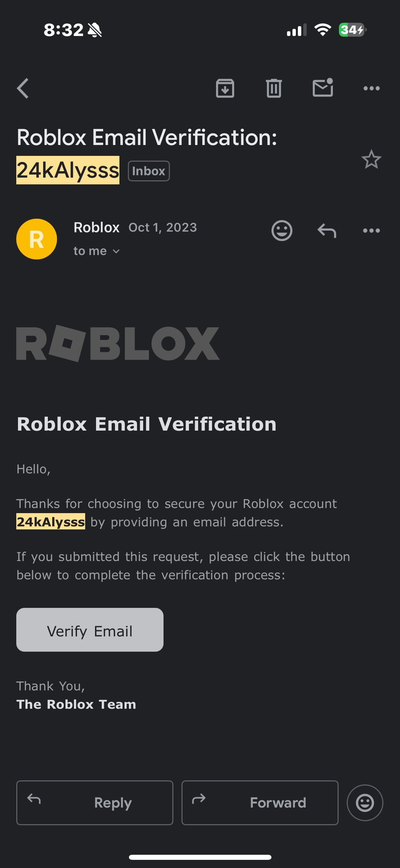The image size is (400, 868).
Task: Expand the "to me" recipient details
Action: click(97, 251)
